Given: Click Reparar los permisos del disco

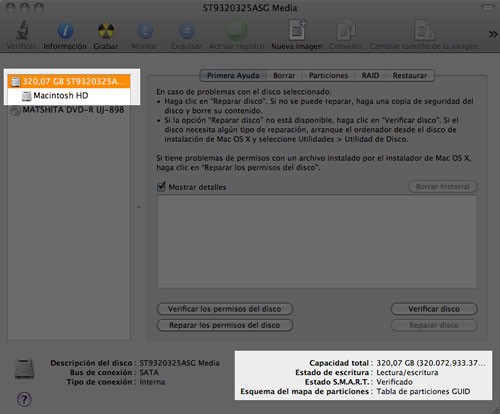Looking at the screenshot, I should coord(225,325).
